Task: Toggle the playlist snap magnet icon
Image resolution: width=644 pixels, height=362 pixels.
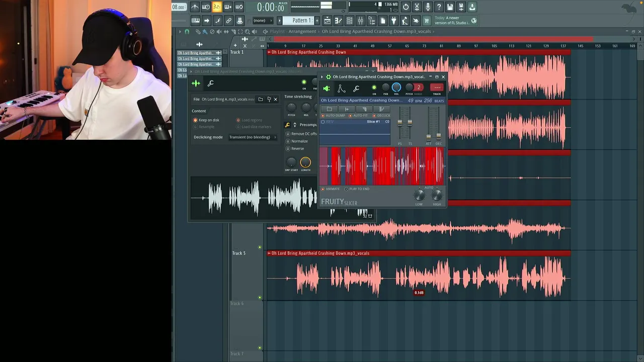Action: [187, 31]
